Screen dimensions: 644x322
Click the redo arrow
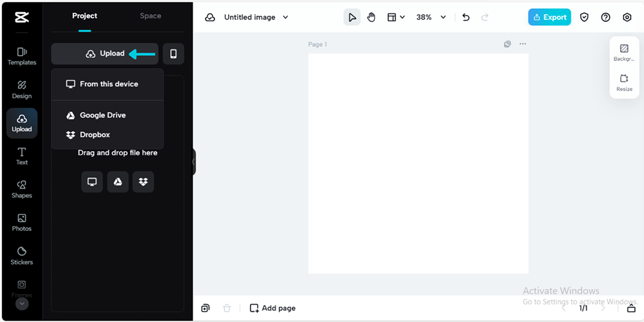[485, 17]
